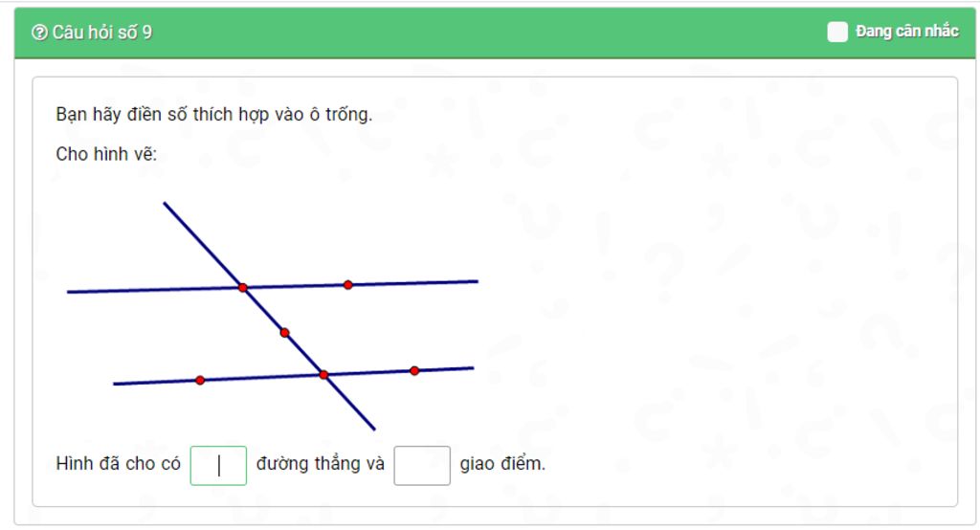Click the left end of the upper horizontal line
The width and height of the screenshot is (980, 530).
pyautogui.click(x=69, y=292)
